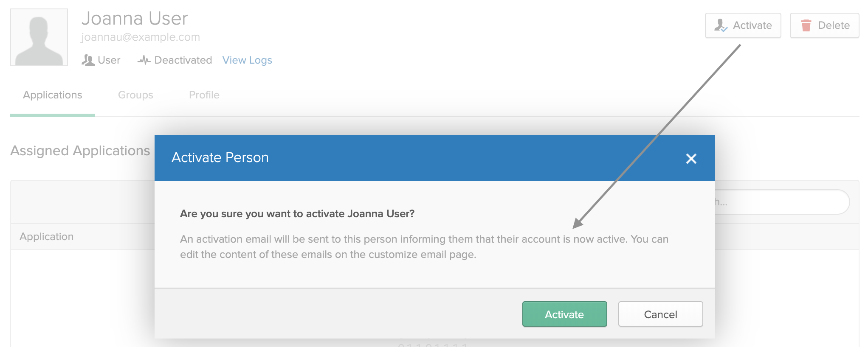Click the green Activate button in dialog
868x347 pixels.
(x=564, y=314)
